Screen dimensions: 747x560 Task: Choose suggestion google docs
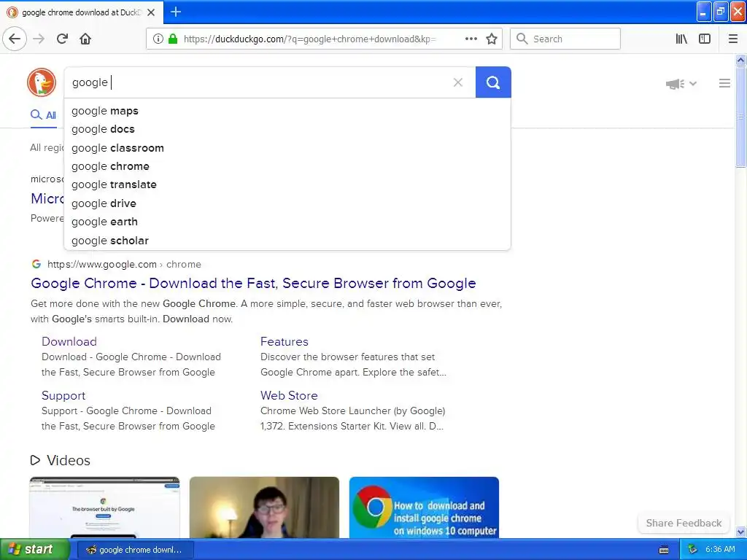coord(287,129)
